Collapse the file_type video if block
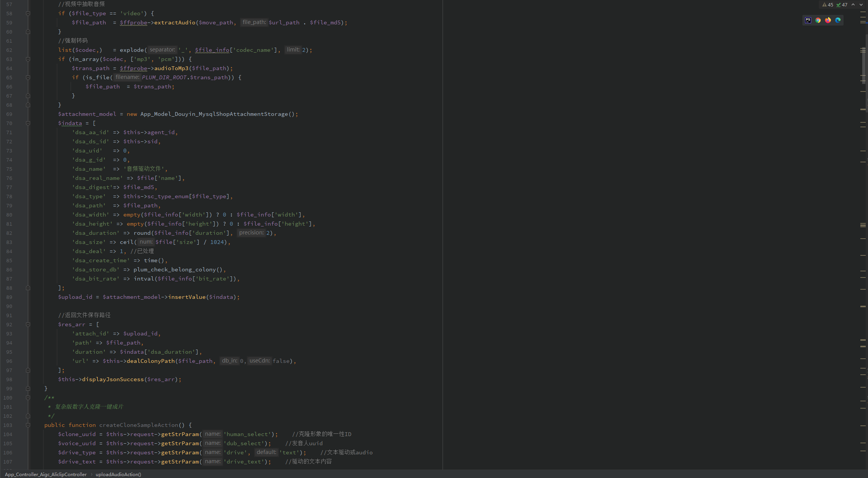The image size is (868, 478). click(x=28, y=13)
